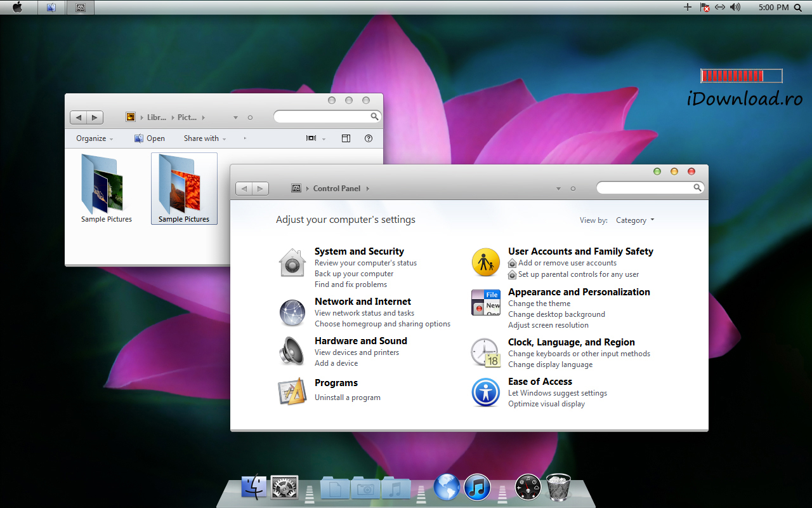Image resolution: width=812 pixels, height=508 pixels.
Task: Expand the Share with dropdown
Action: [205, 138]
